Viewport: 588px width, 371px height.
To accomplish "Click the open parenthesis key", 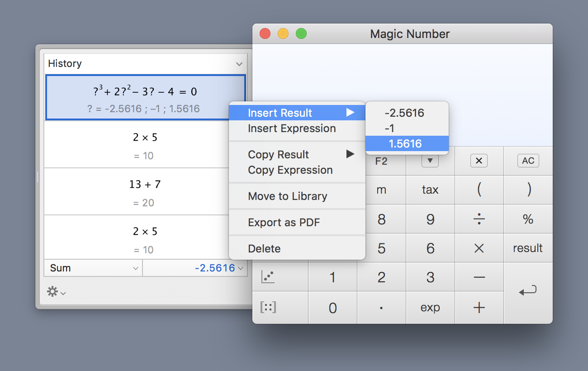I will (479, 190).
